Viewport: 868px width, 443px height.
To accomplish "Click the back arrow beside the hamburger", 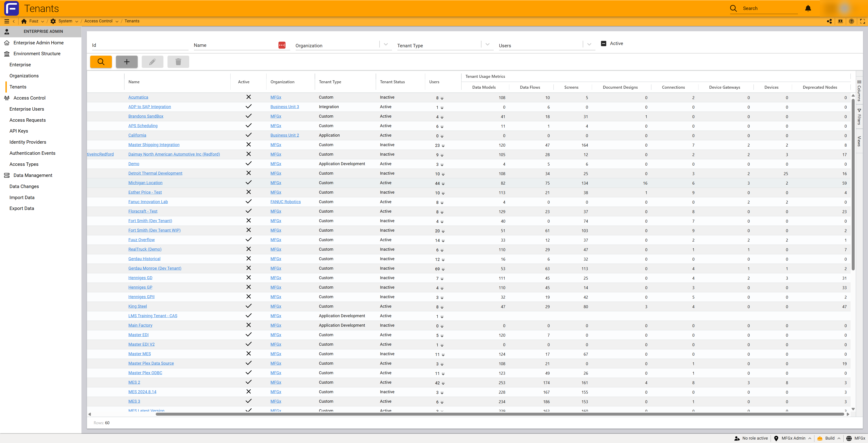I will pos(14,21).
